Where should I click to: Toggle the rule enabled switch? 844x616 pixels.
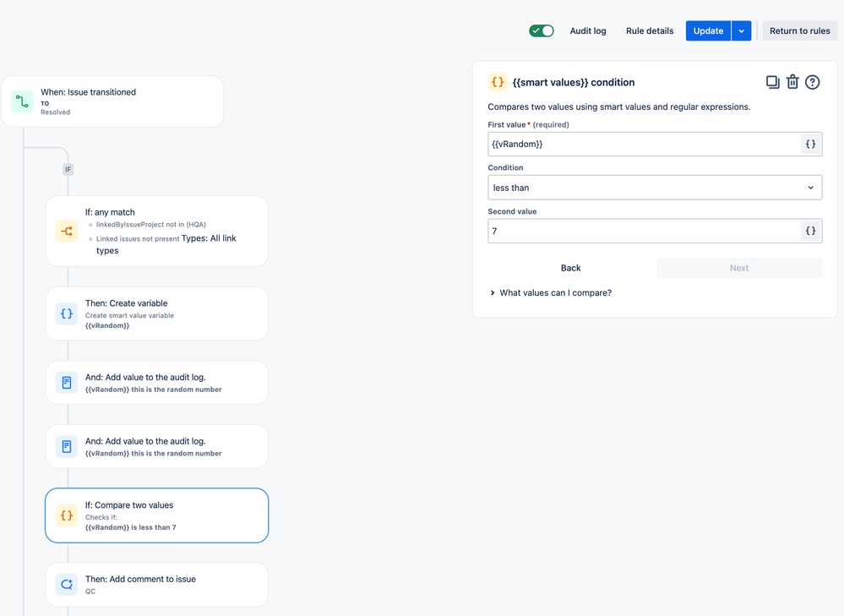[541, 30]
